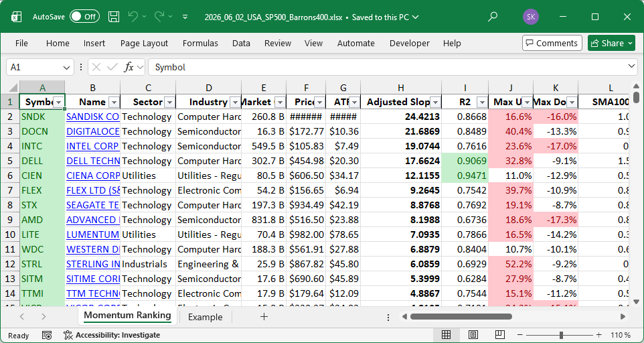Viewport: 644px width, 343px height.
Task: Switch to Normal view icon
Action: tap(446, 335)
